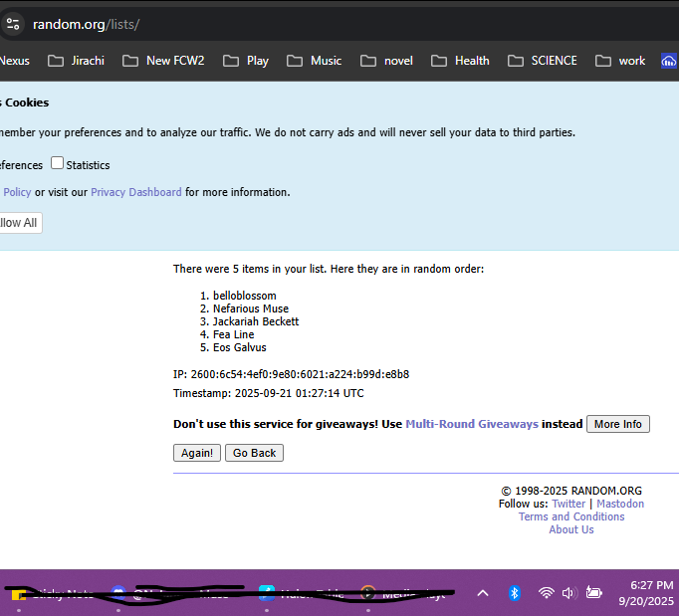Viewport: 679px width, 616px height.
Task: Open the Privacy Dashboard link
Action: pos(136,192)
